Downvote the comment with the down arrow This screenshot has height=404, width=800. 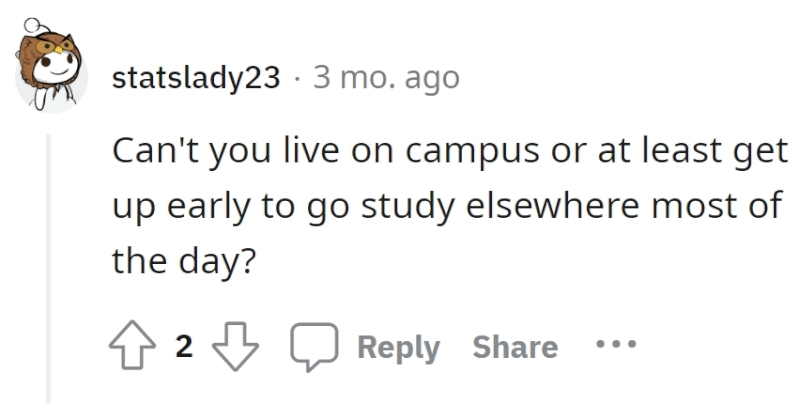coord(236,345)
